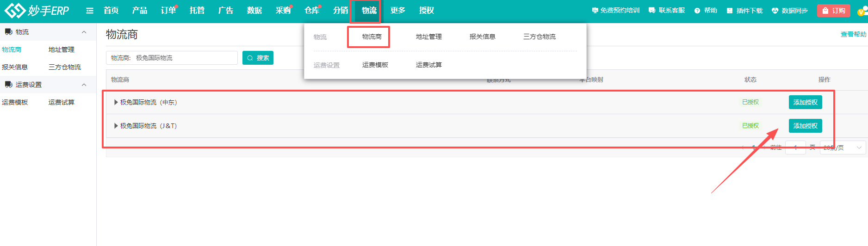The height and width of the screenshot is (246, 868).
Task: Click the 插件下载 plugin icon
Action: [730, 11]
